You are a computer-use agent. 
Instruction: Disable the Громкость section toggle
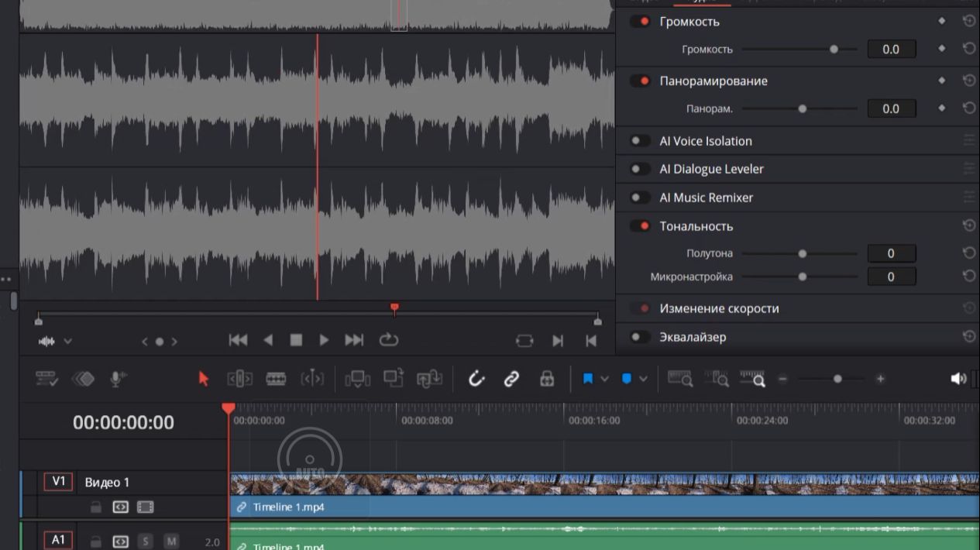click(x=640, y=22)
